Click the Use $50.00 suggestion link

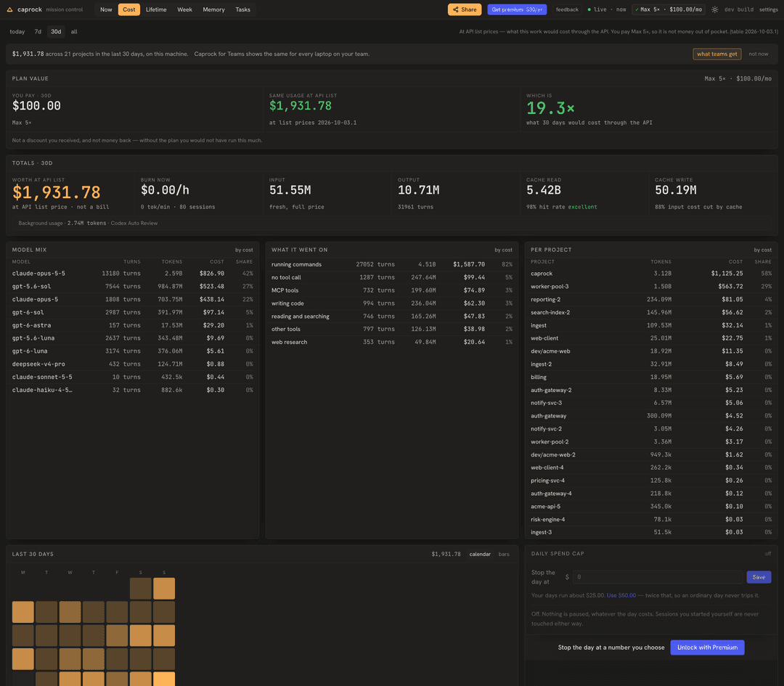(x=621, y=595)
